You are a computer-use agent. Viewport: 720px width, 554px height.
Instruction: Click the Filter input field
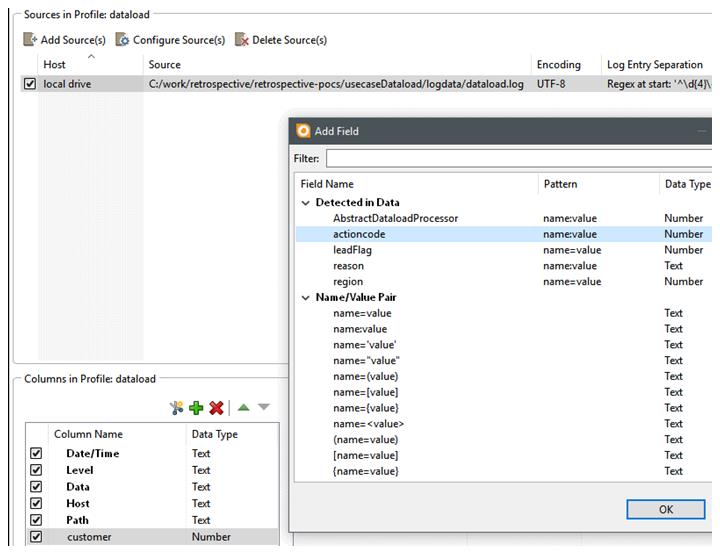coord(519,158)
